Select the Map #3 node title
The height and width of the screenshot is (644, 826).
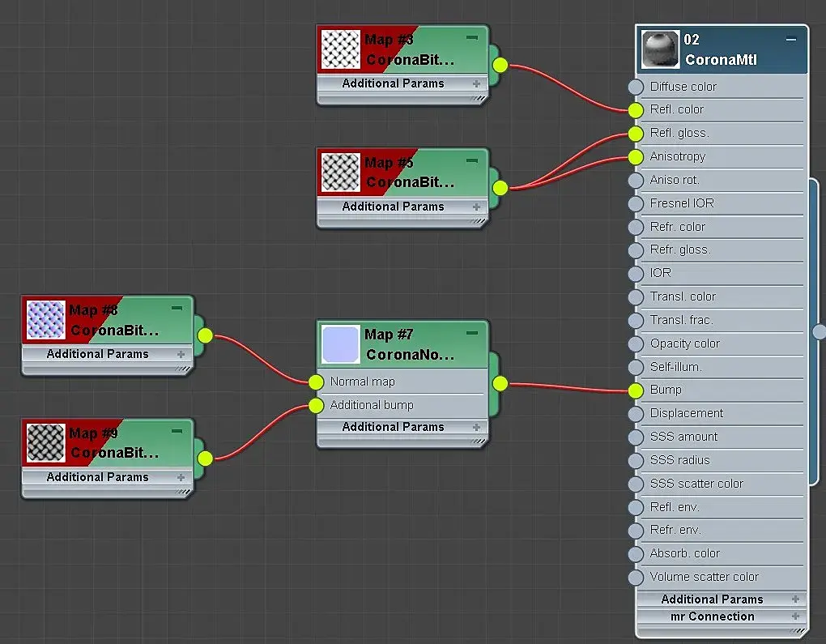click(x=409, y=49)
